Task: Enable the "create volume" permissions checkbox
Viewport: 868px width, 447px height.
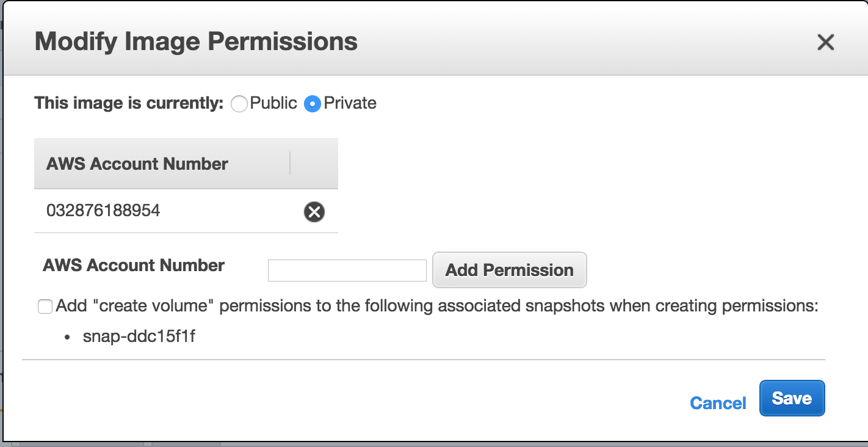Action: pyautogui.click(x=45, y=307)
